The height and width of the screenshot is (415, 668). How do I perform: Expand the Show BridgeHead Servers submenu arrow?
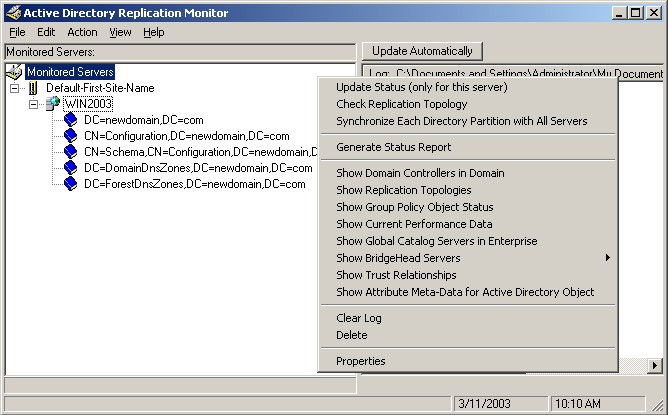(607, 258)
